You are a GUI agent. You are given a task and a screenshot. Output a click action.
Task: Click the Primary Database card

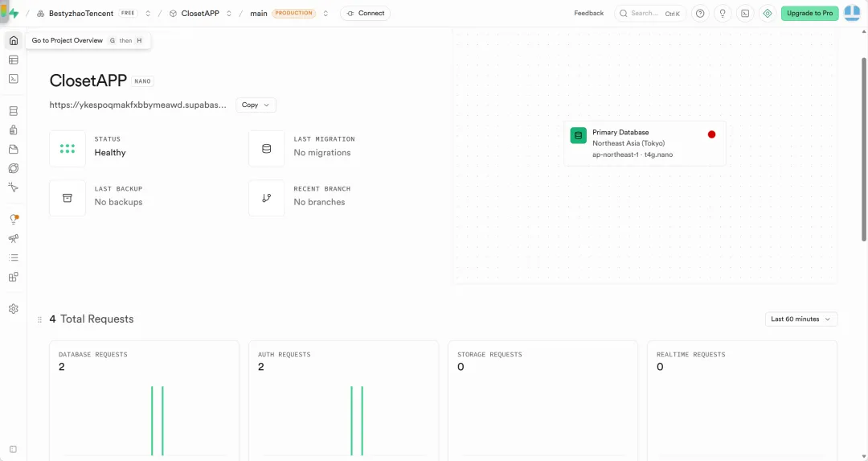point(645,143)
